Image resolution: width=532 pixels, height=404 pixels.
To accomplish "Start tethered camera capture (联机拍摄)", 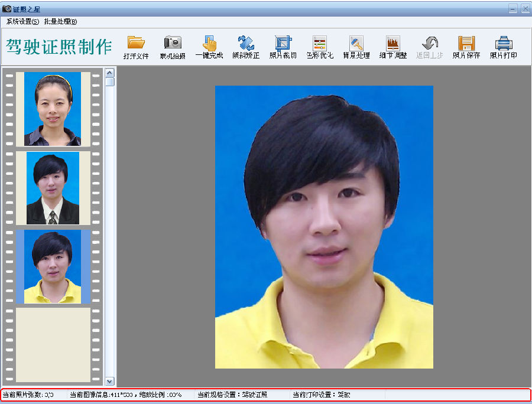I will tap(173, 43).
